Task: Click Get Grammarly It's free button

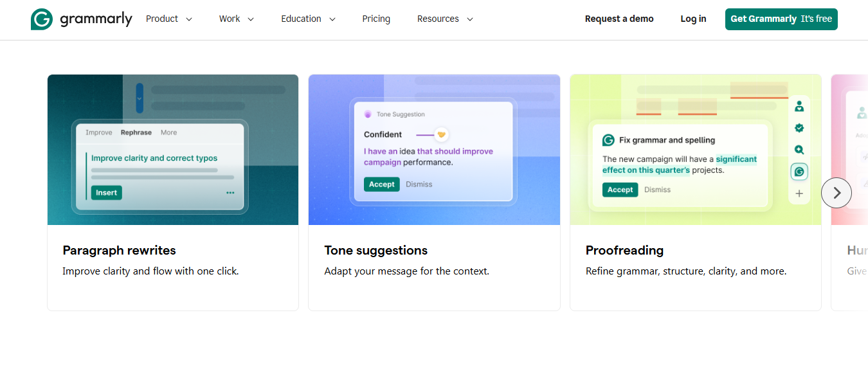Action: point(781,19)
